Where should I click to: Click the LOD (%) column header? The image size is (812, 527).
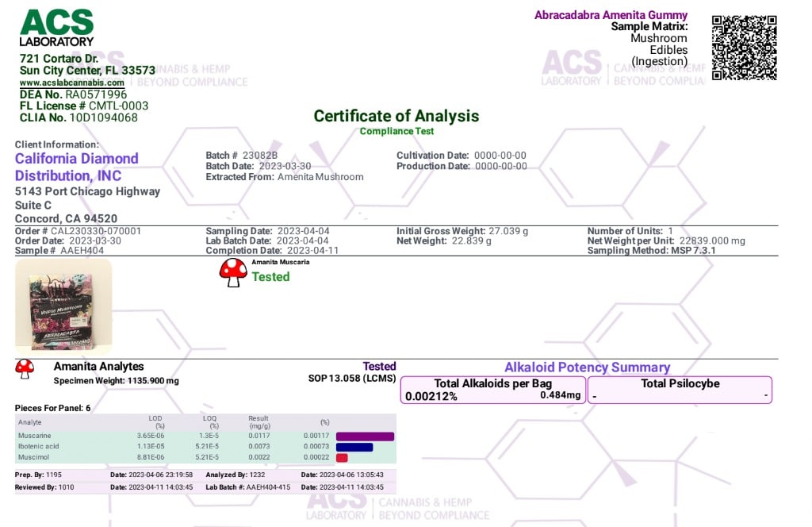pyautogui.click(x=156, y=422)
